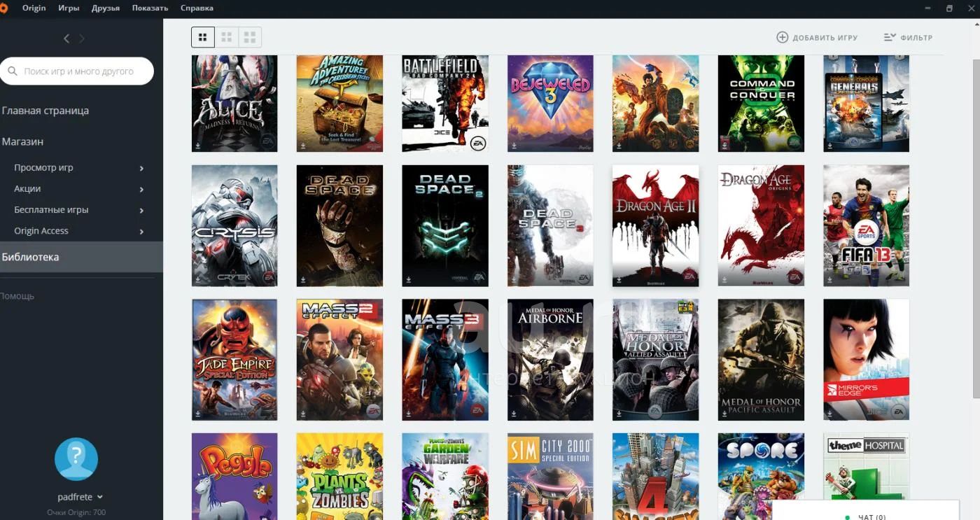Select the Dead Space 3 game tile
This screenshot has height=520, width=980.
click(x=550, y=225)
